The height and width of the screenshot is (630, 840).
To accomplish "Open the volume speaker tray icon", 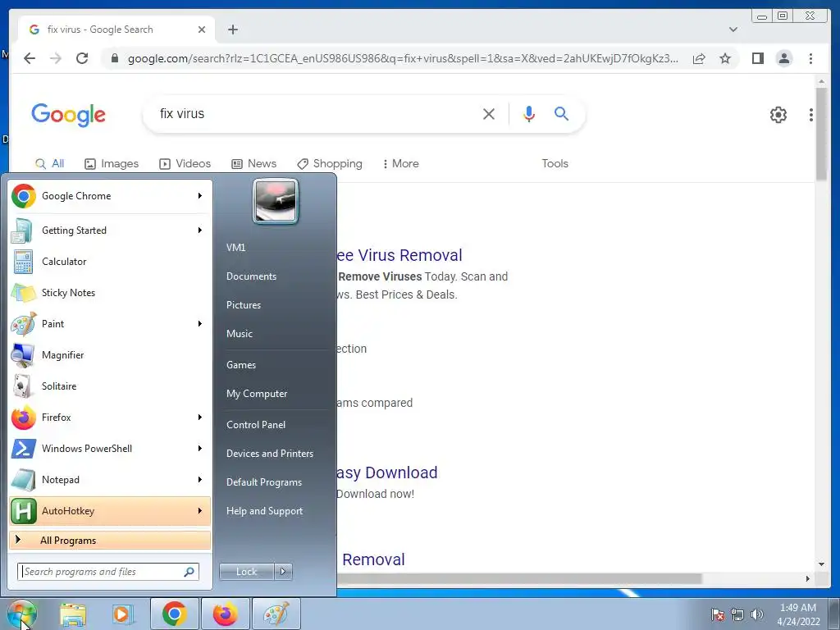I will tap(757, 614).
